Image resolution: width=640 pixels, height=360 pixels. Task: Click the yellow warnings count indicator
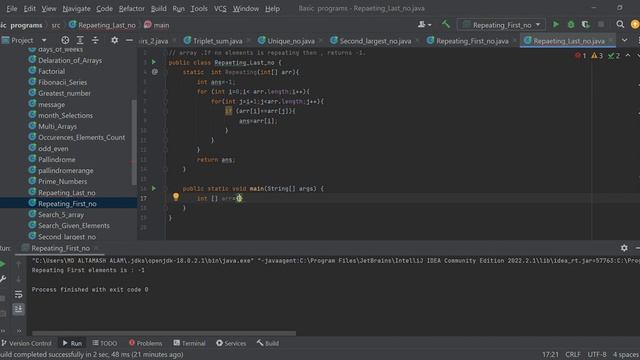597,56
